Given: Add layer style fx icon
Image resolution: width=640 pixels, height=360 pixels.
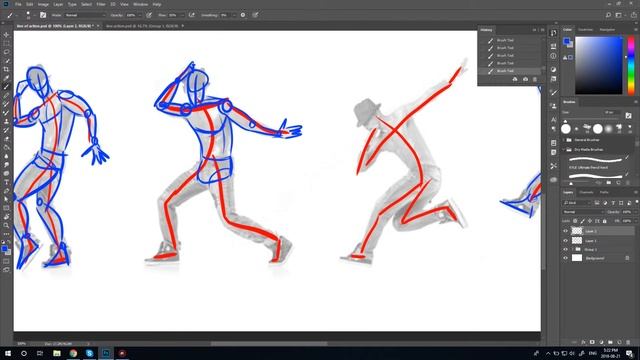Looking at the screenshot, I should pyautogui.click(x=583, y=342).
